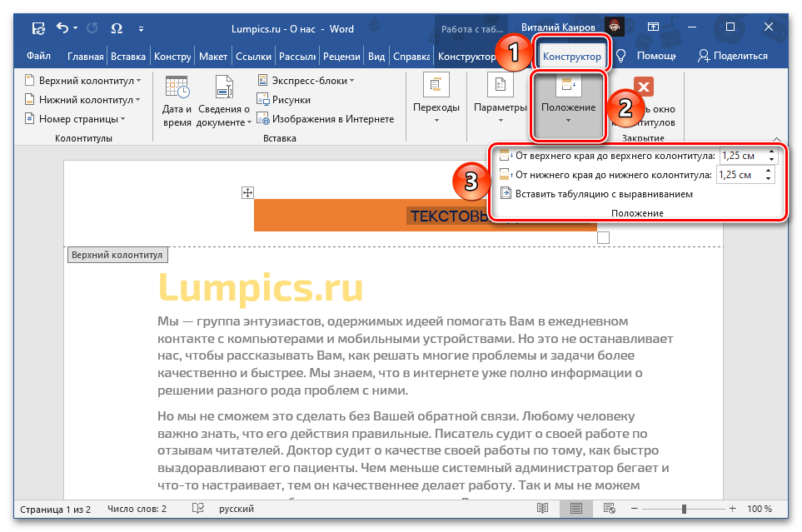Click the lightbulb Помощник icon

[x=620, y=56]
